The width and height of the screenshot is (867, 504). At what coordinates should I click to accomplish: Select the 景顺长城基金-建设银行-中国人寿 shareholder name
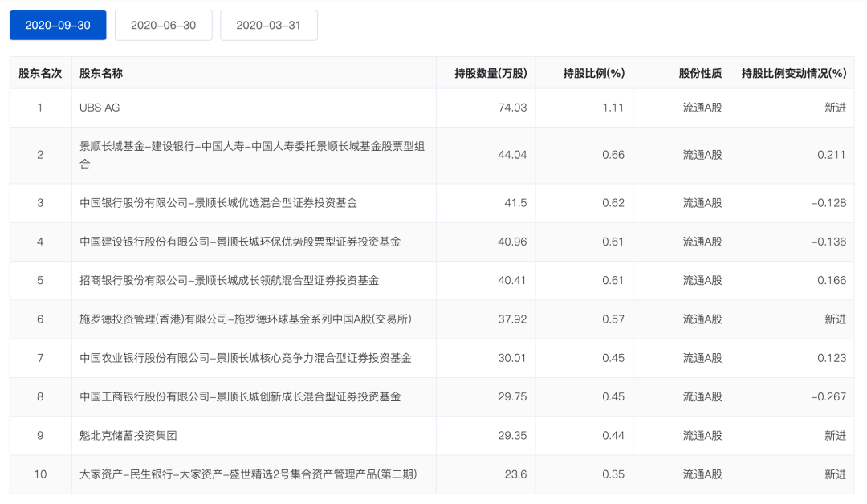pos(252,155)
